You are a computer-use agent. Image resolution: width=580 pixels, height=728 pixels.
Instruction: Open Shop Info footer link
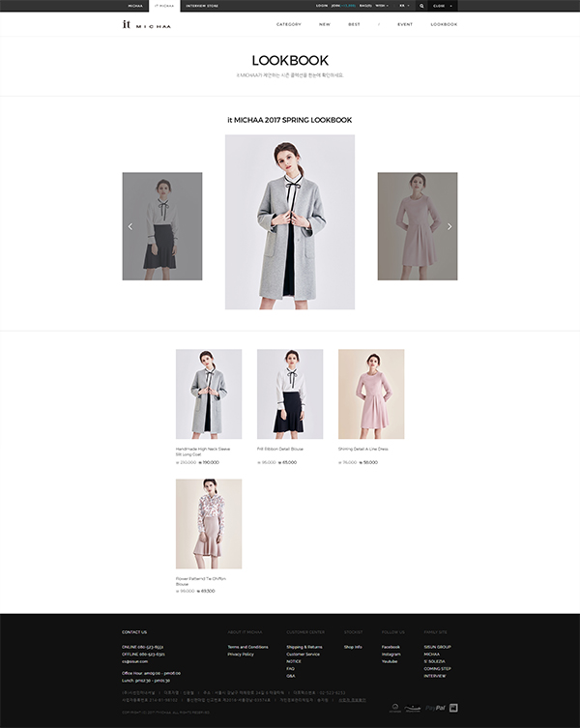click(353, 647)
